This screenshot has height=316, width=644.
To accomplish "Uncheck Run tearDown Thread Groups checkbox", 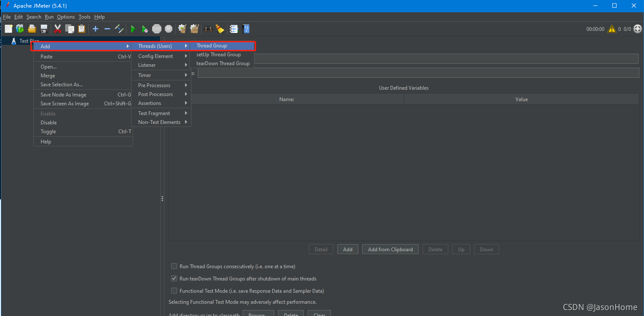I will (x=174, y=278).
